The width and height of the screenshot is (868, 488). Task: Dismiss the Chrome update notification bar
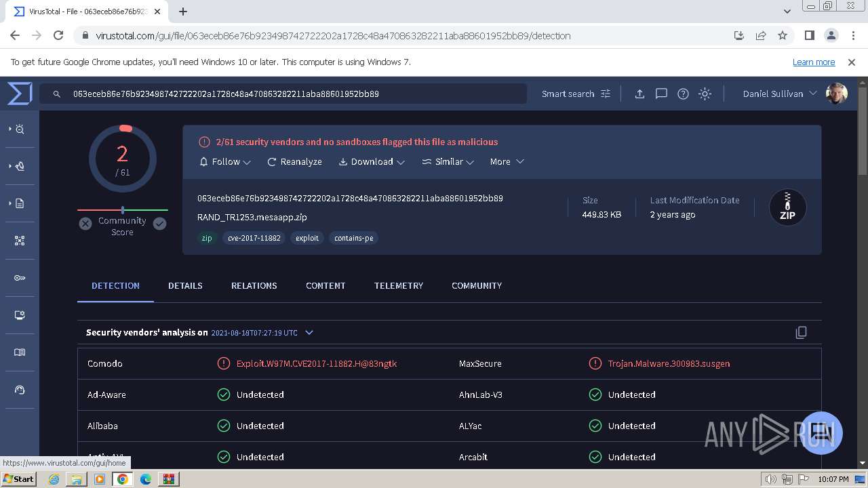(x=852, y=62)
